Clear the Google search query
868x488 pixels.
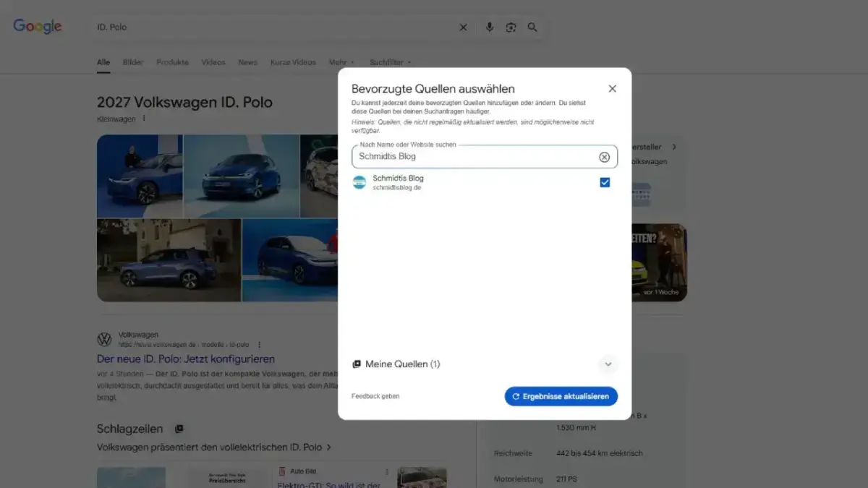[463, 27]
